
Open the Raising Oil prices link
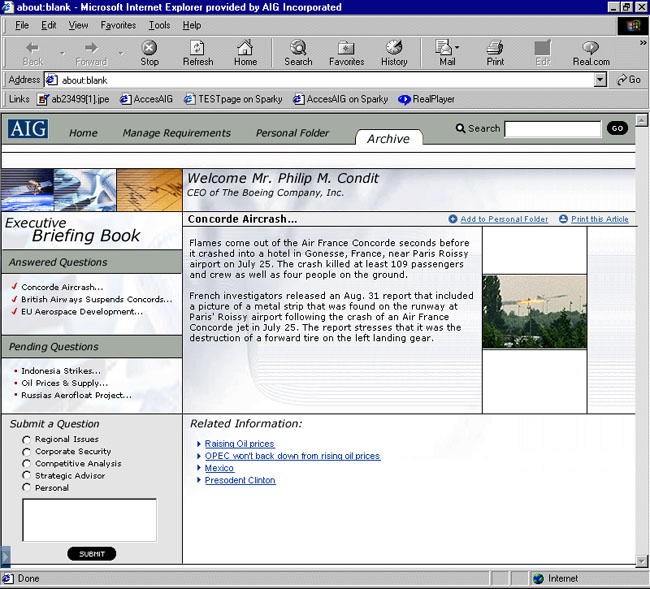(x=239, y=444)
